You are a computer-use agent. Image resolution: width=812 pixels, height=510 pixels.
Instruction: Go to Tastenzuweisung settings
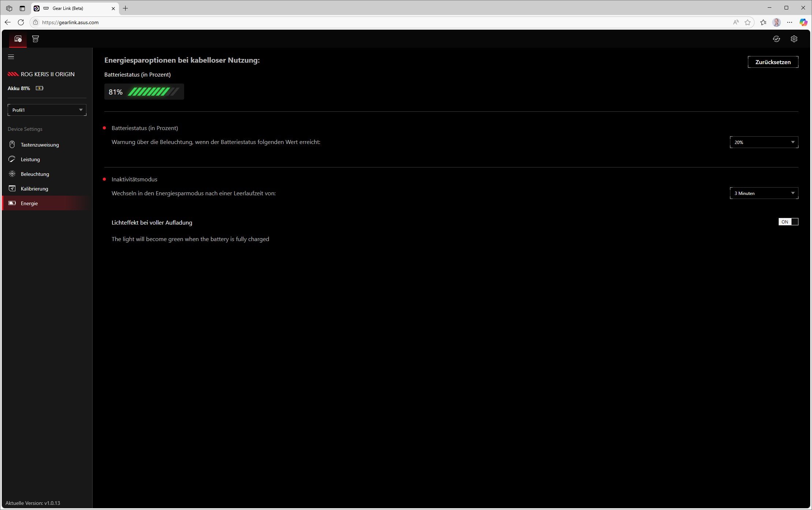pos(40,145)
